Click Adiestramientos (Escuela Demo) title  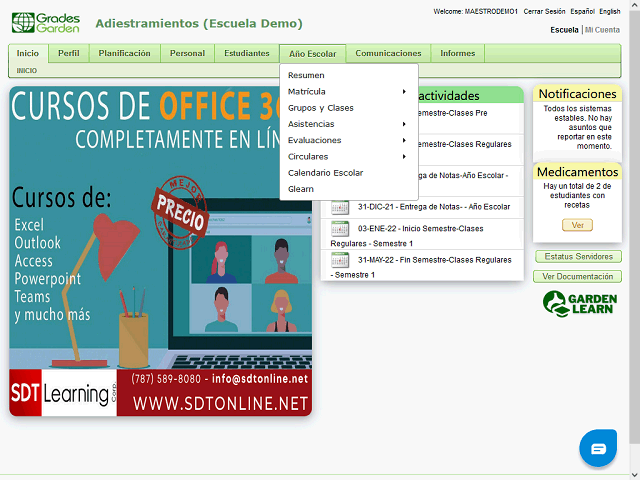coord(199,24)
